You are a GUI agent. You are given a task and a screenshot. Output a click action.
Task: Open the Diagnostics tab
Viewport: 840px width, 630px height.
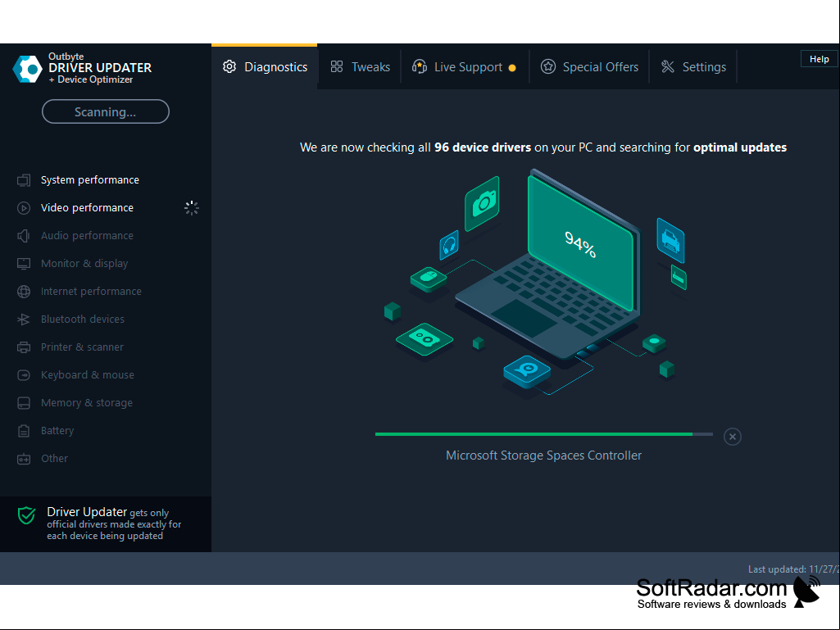point(265,67)
